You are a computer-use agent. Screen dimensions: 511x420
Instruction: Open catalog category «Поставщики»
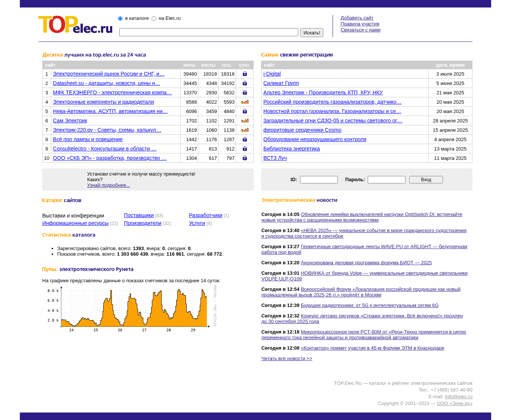[x=139, y=215]
